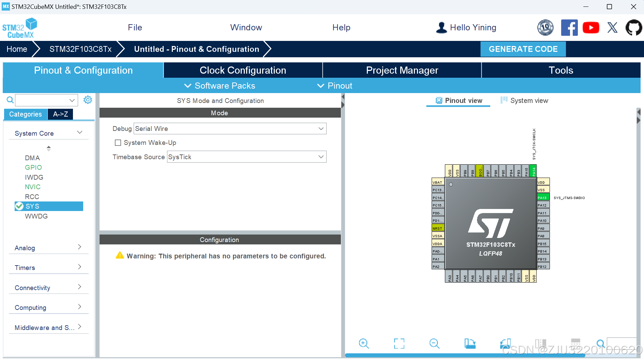
Task: Open the File menu
Action: (x=135, y=28)
